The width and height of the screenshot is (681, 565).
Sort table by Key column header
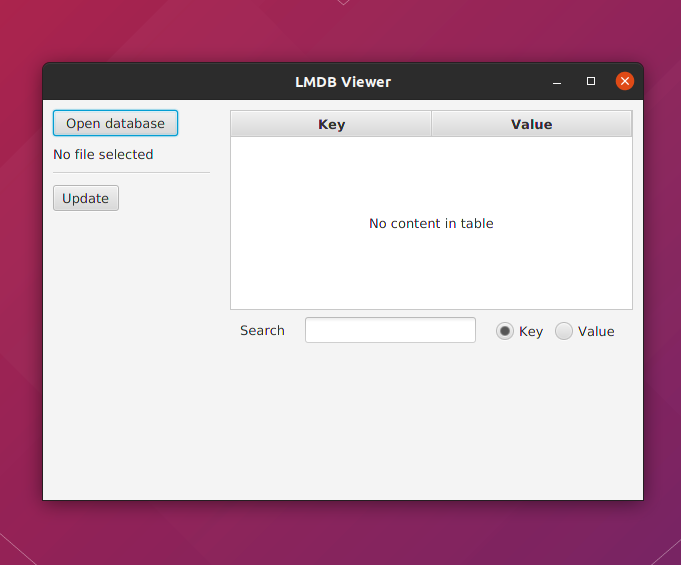coord(331,124)
